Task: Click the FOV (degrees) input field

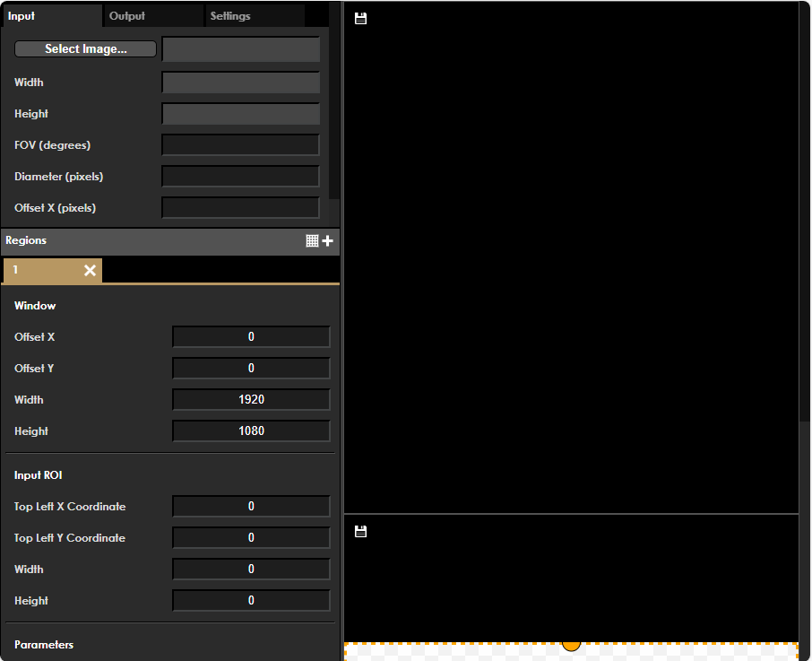Action: [240, 145]
